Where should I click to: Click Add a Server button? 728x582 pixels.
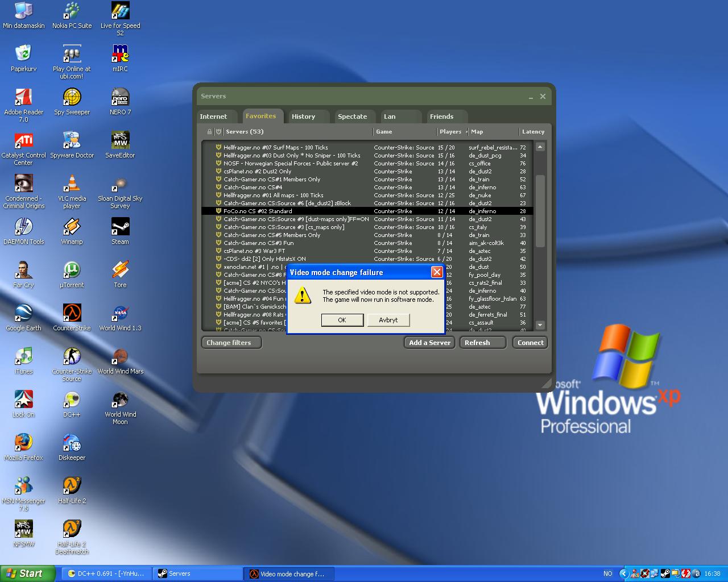tap(429, 343)
